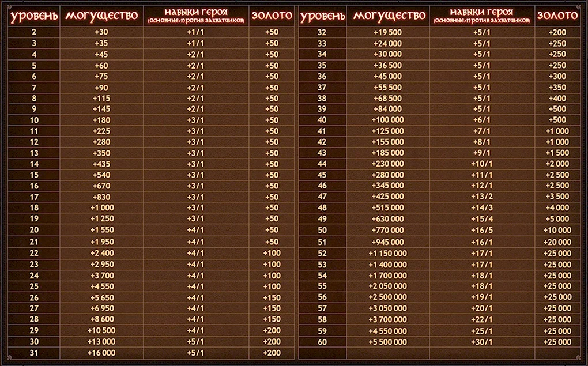Screen dimensions: 588x366
Task: Click the might value +1 250
Action: [102, 218]
